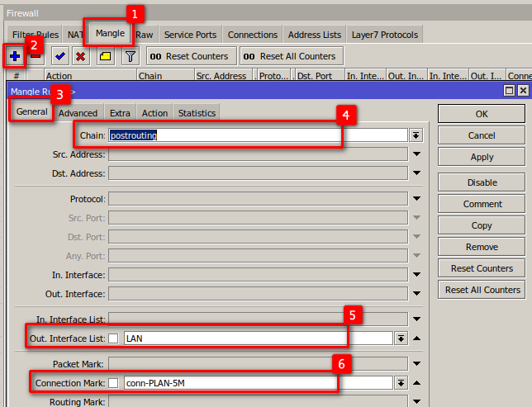Viewport: 532px width, 407px height.
Task: Toggle the Connection Mark invert checkbox
Action: [x=113, y=383]
